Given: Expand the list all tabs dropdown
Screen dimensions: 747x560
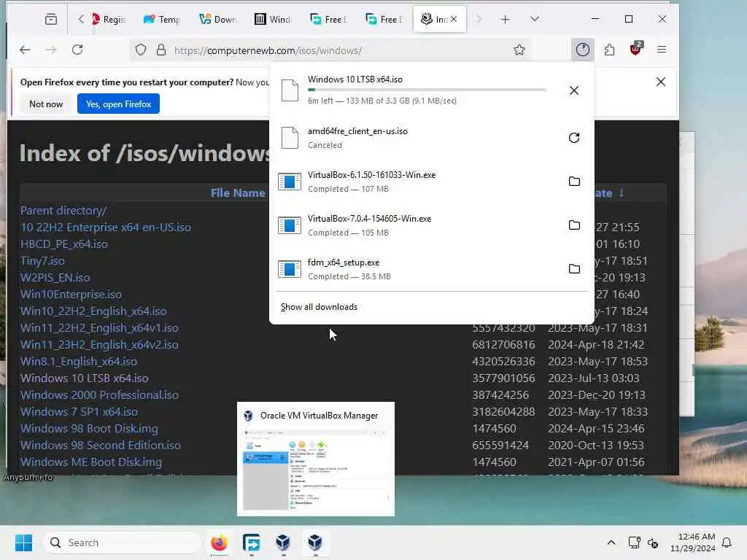Looking at the screenshot, I should point(535,19).
